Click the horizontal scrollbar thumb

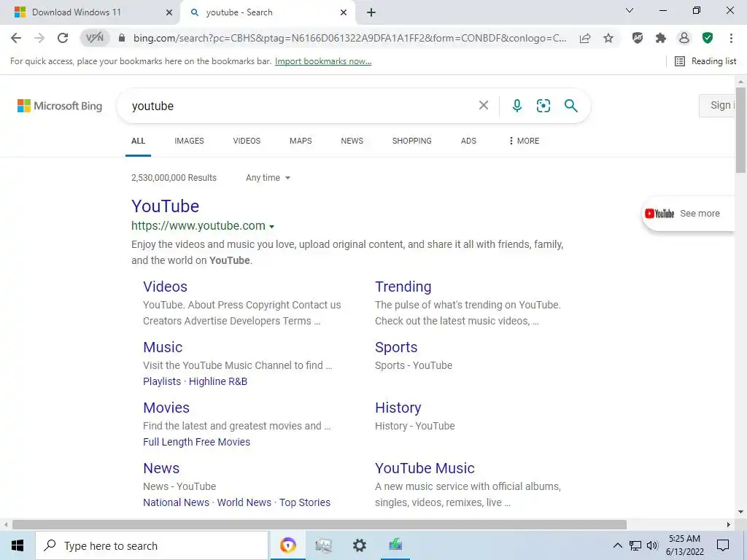click(x=320, y=524)
